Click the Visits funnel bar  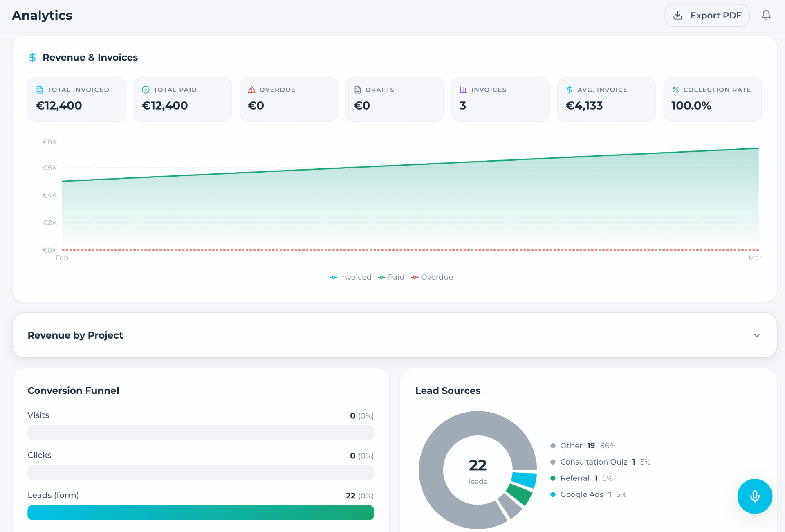coord(200,433)
